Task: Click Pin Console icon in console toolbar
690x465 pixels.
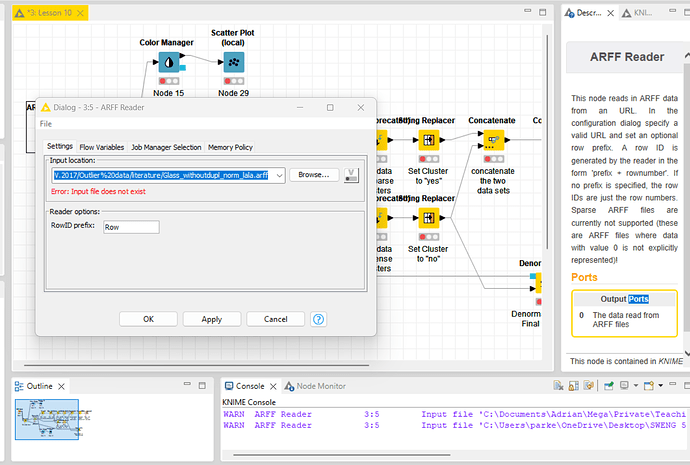Action: [x=609, y=386]
